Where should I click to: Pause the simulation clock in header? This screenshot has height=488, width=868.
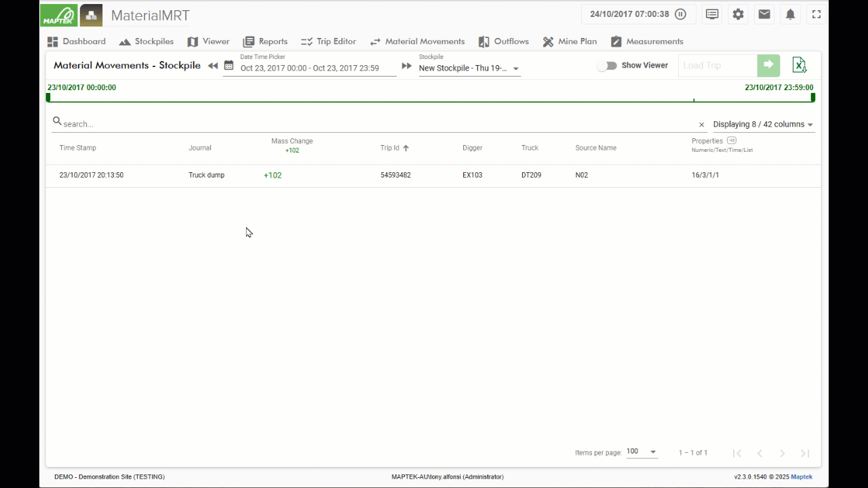[681, 14]
